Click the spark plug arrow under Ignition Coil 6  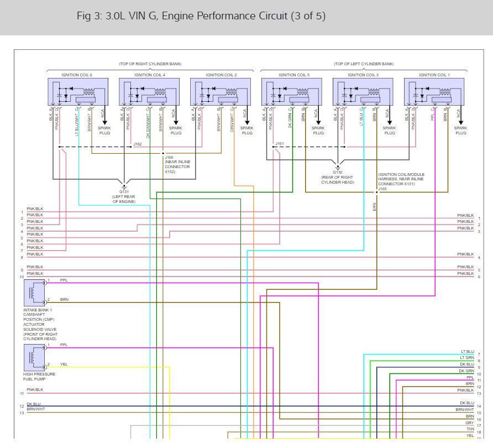(x=104, y=123)
